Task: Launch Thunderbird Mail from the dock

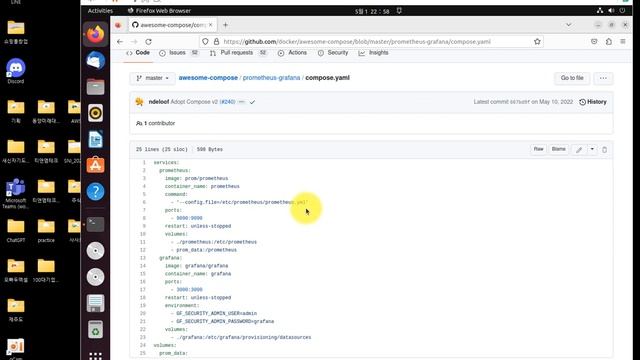Action: pos(96,60)
